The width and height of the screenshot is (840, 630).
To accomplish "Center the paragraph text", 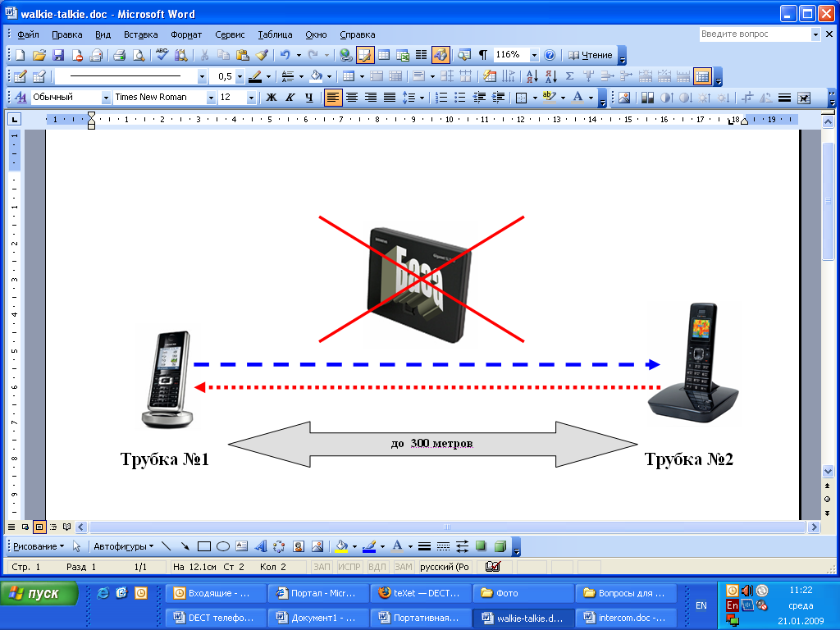I will 352,97.
